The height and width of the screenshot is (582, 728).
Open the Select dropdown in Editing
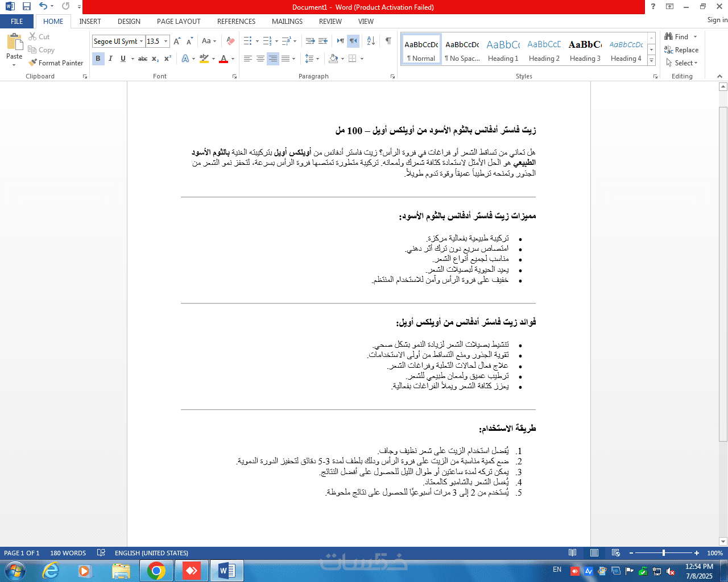681,63
